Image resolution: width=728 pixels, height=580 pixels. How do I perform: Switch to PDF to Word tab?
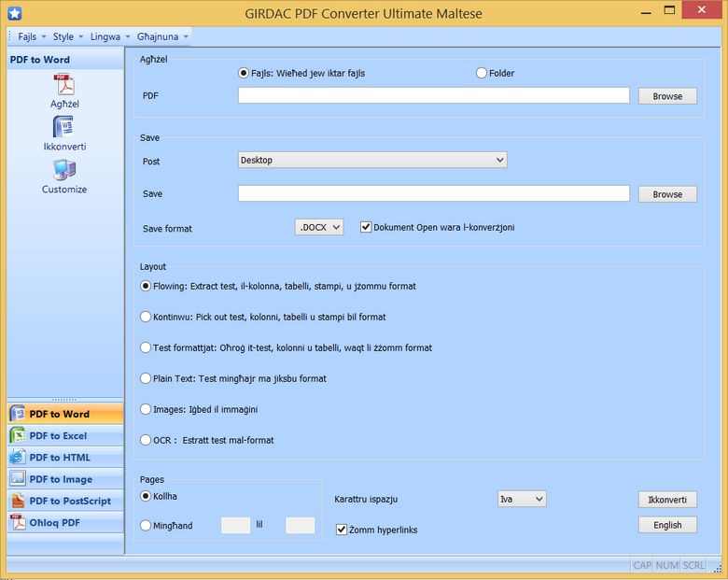[x=65, y=414]
